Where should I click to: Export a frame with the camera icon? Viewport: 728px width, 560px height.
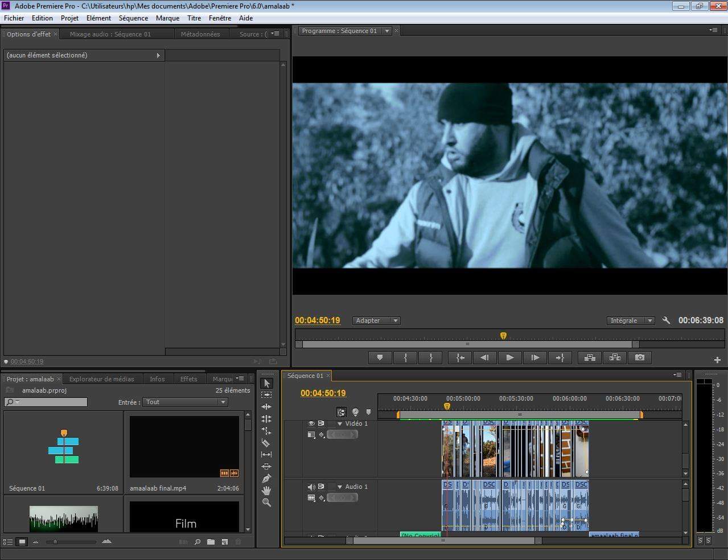coord(640,357)
